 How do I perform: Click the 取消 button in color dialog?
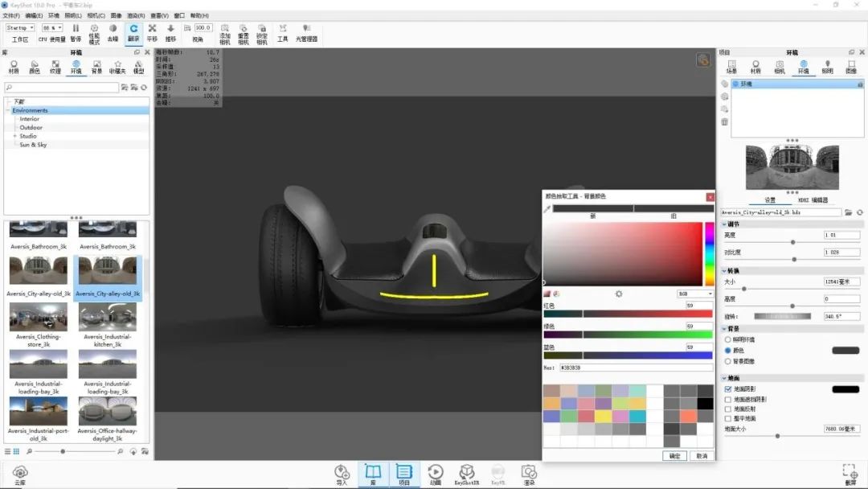point(702,456)
